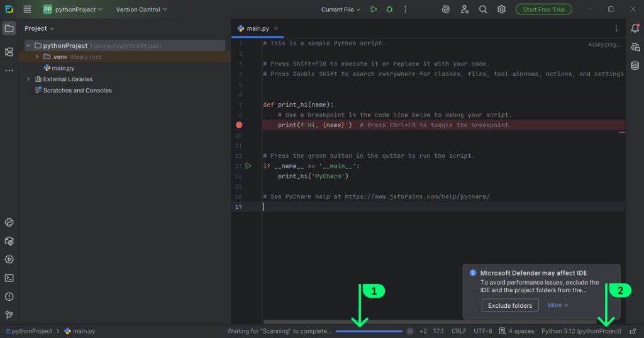Open the Version Control menu
Image resolution: width=644 pixels, height=338 pixels.
[x=142, y=9]
